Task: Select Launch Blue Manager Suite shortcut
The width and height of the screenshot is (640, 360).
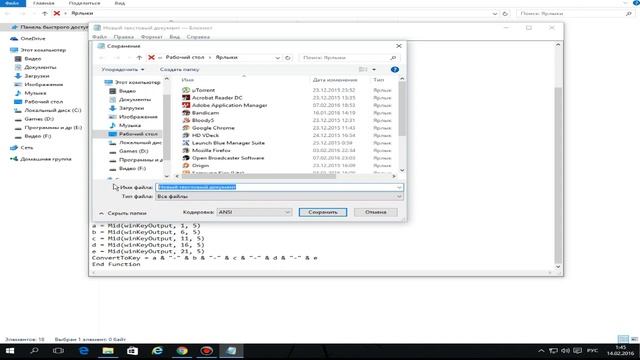Action: 224,143
